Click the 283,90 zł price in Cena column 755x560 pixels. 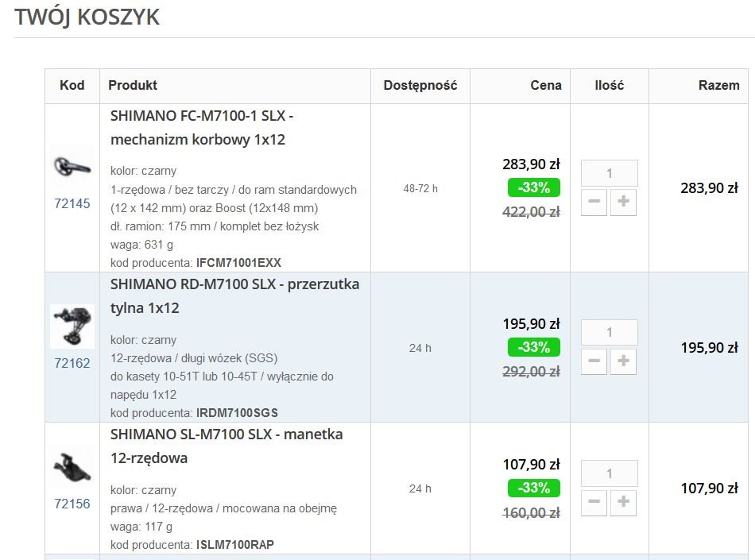531,164
